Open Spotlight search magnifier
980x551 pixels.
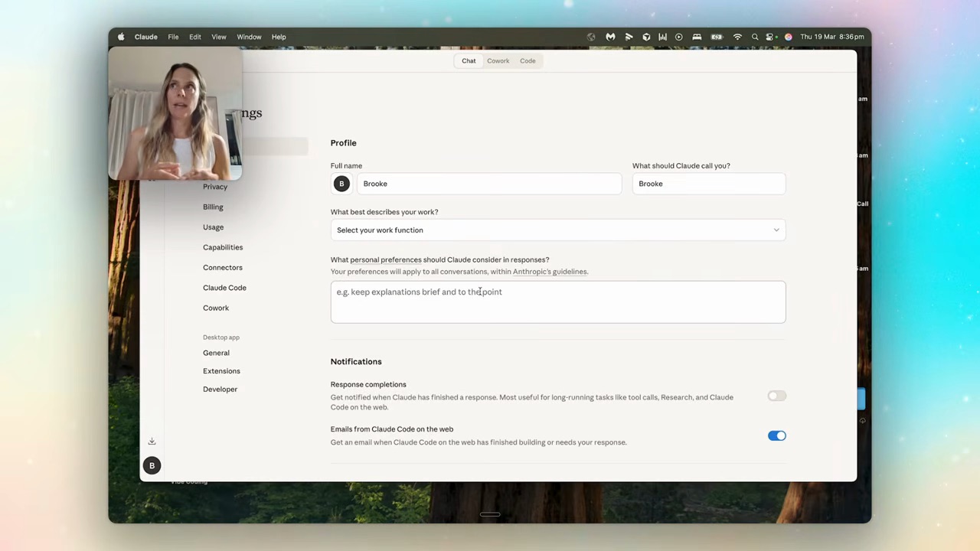(x=755, y=37)
